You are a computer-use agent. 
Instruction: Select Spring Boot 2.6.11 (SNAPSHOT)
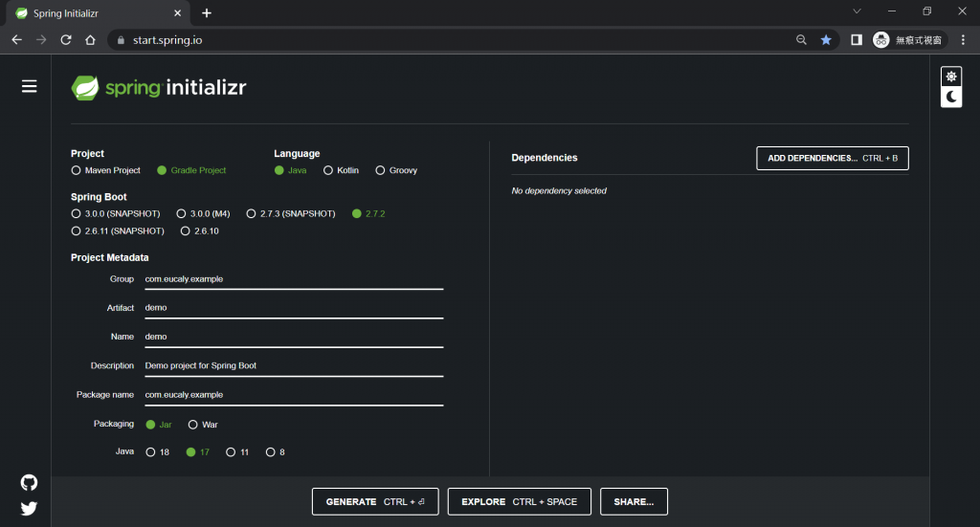[118, 231]
